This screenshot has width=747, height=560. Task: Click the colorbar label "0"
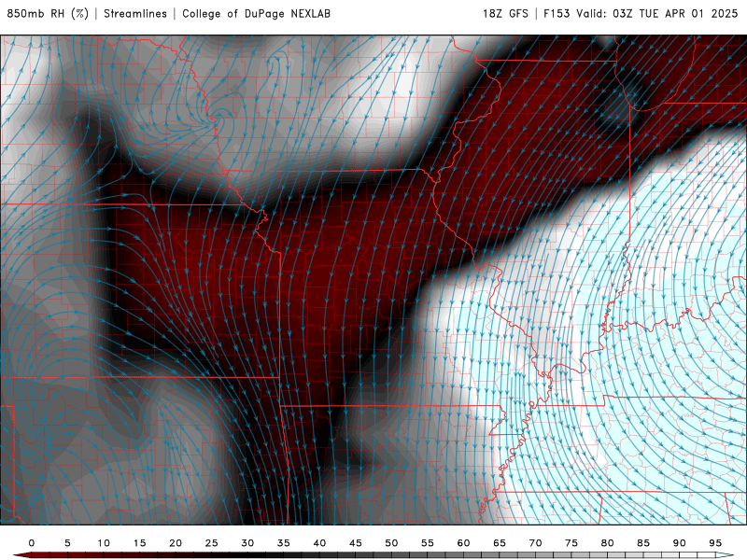coord(32,543)
